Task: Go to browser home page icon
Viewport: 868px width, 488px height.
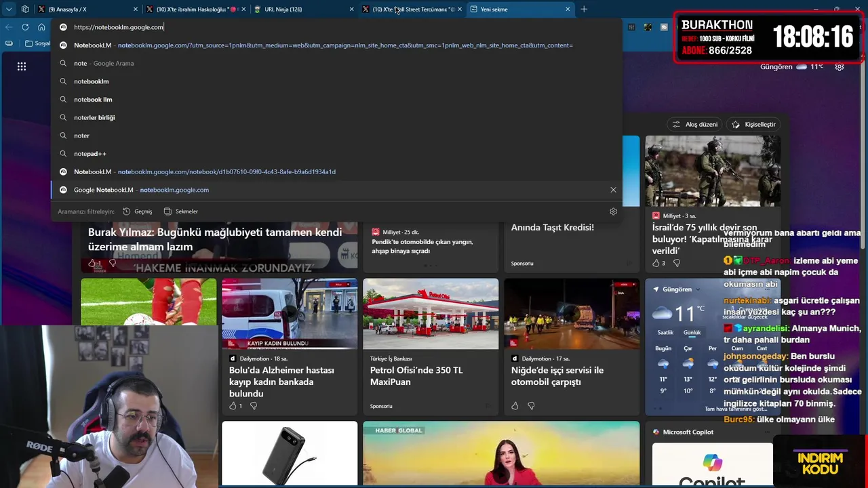Action: 41,27
